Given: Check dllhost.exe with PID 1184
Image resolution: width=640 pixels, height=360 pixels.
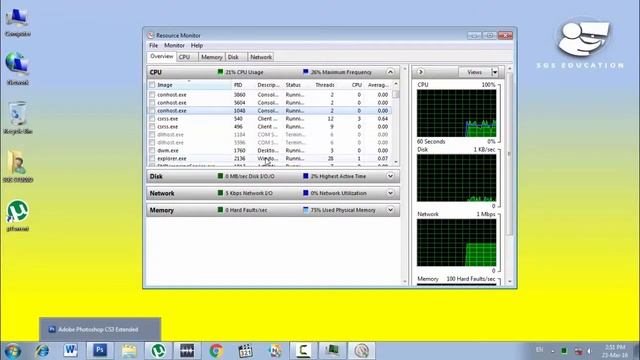Looking at the screenshot, I should [x=152, y=135].
